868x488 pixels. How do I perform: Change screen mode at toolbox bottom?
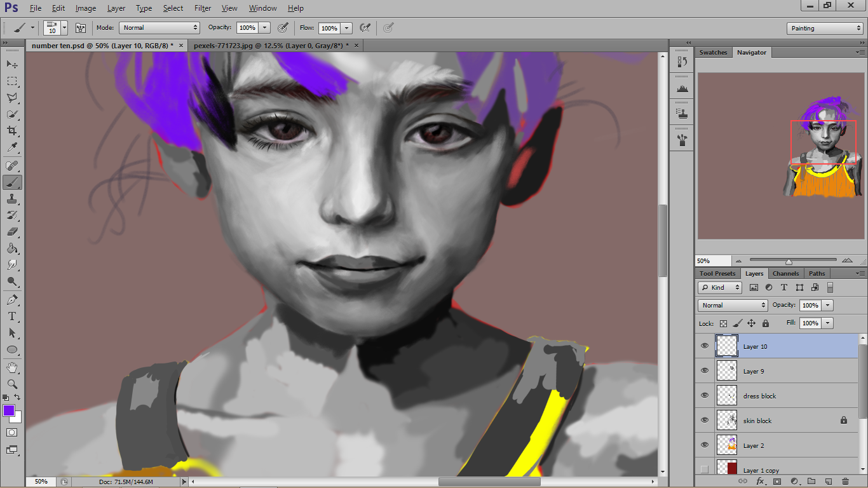point(12,449)
